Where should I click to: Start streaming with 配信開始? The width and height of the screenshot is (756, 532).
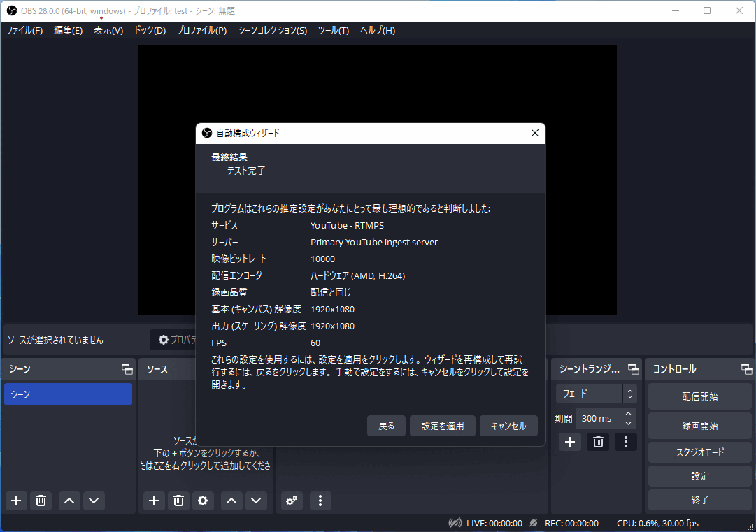coord(699,396)
